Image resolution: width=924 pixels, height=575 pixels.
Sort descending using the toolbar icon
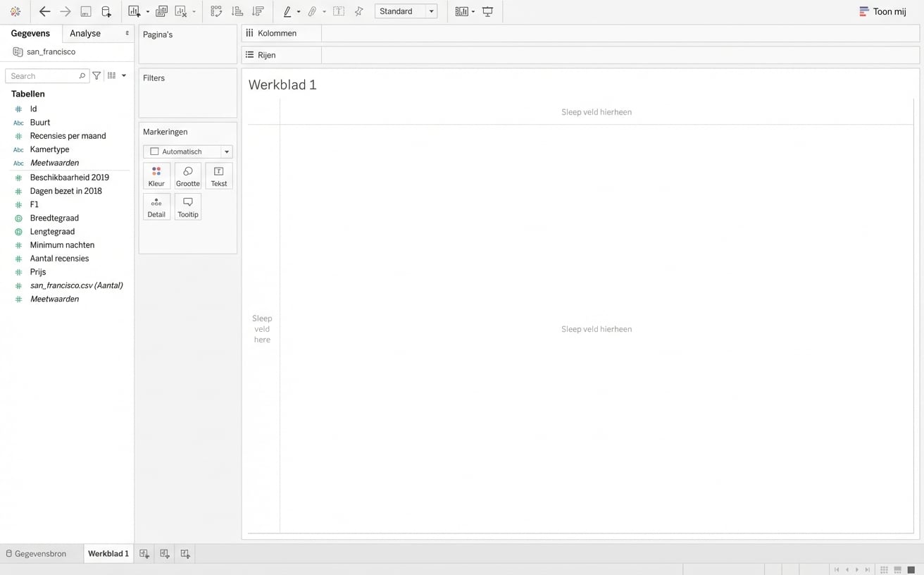258,11
